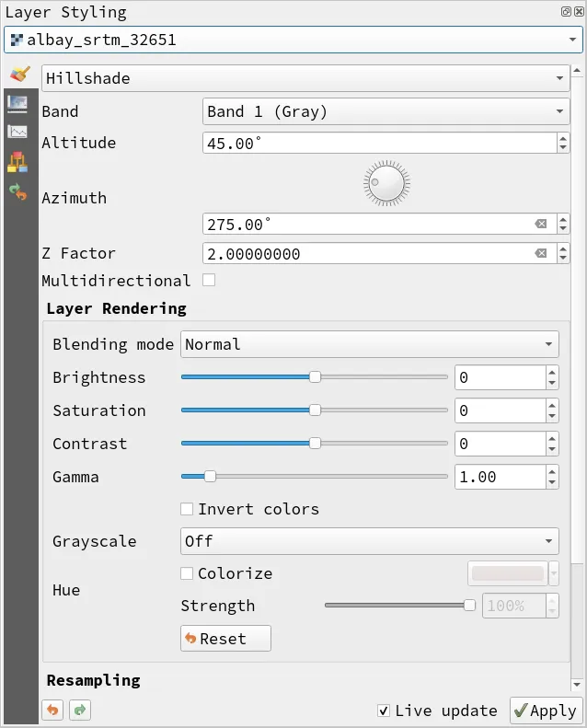Click the panel scrollbar down arrow

click(x=577, y=685)
